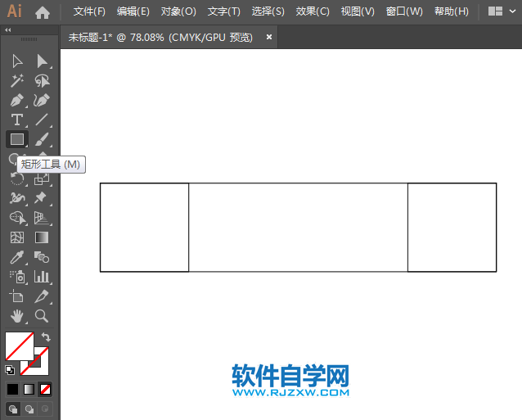
Task: Select the Pen tool
Action: [17, 100]
